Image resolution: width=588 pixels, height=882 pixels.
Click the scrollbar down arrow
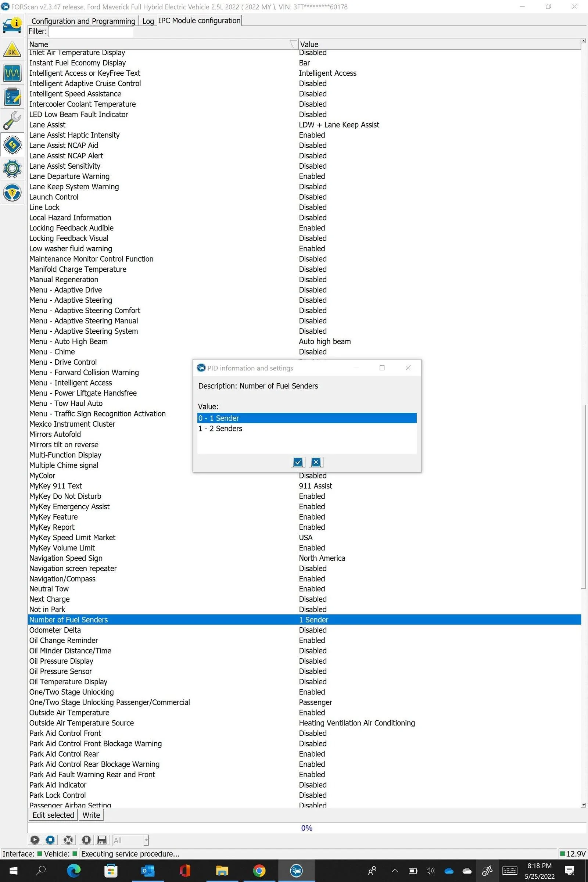(584, 805)
